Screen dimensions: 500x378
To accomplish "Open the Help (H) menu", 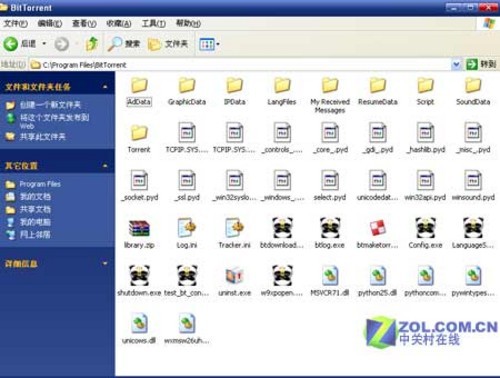I will [188, 23].
